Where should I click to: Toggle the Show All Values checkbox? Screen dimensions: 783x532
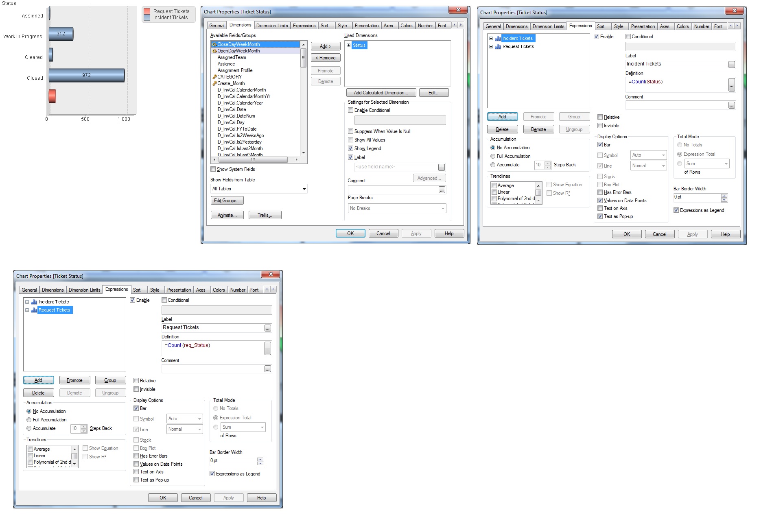click(x=350, y=140)
